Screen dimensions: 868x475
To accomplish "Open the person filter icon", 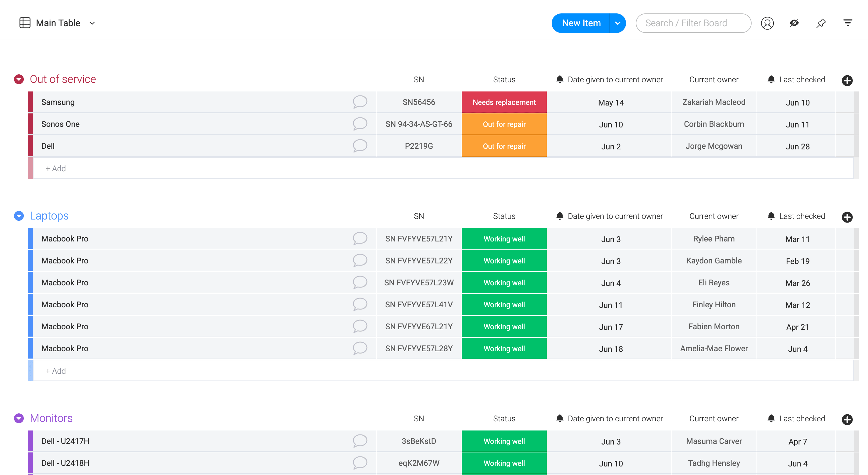I will (x=767, y=23).
